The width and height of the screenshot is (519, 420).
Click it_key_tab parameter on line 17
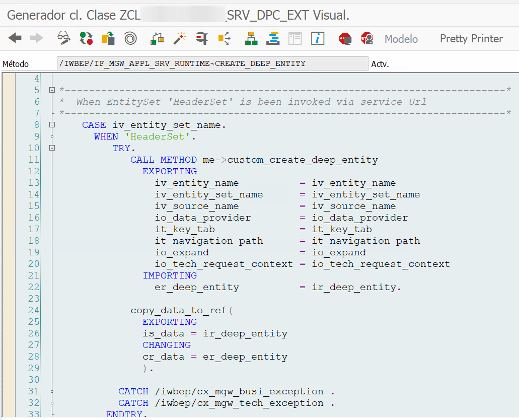point(185,230)
